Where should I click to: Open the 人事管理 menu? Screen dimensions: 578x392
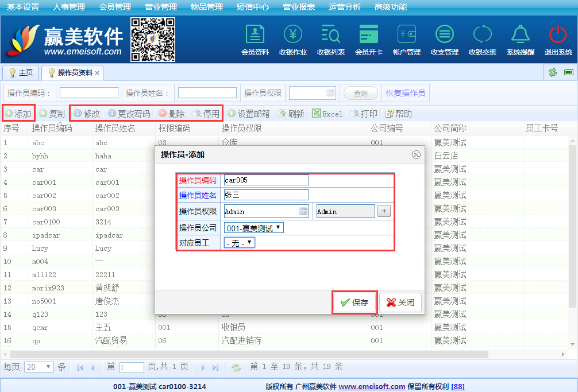pos(68,7)
